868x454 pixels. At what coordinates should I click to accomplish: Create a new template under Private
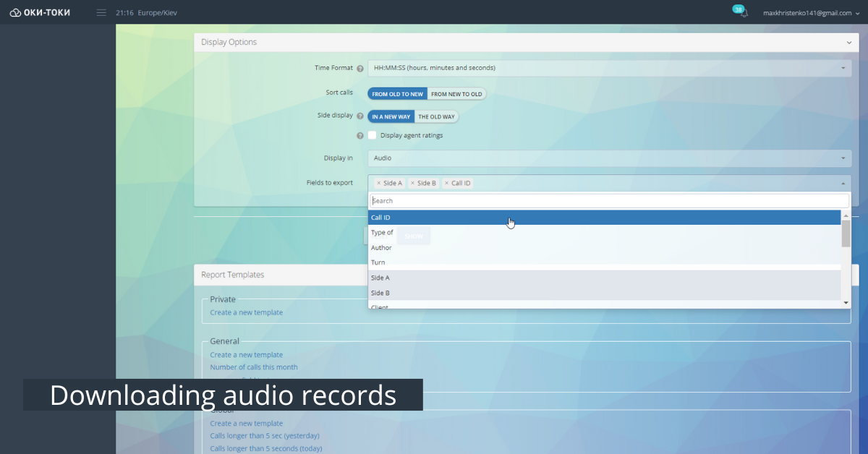[247, 313]
